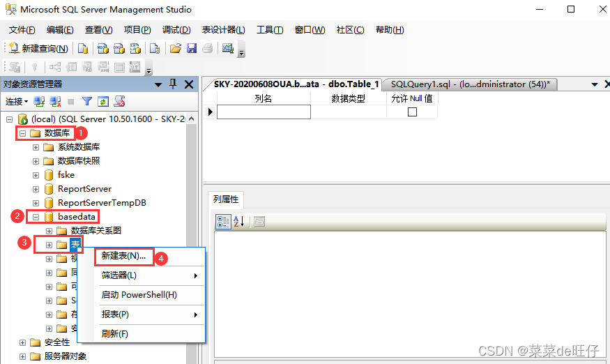Click the Manage Spatial Indexes icon
610x364 pixels.
click(x=135, y=68)
